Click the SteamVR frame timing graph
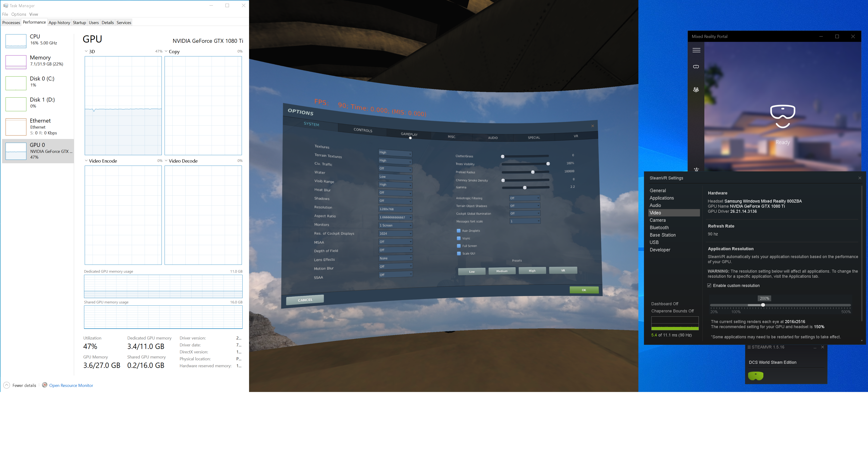The image size is (868, 475). [675, 323]
